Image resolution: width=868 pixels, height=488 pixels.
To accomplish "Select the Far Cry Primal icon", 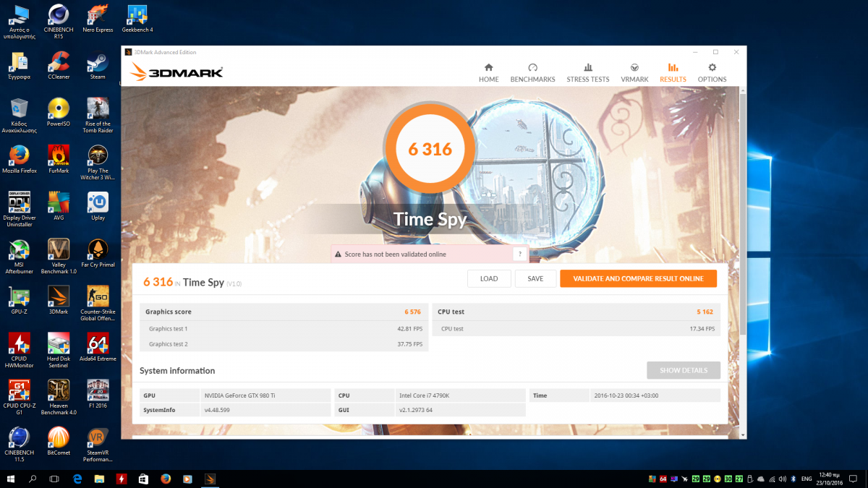I will pos(98,254).
